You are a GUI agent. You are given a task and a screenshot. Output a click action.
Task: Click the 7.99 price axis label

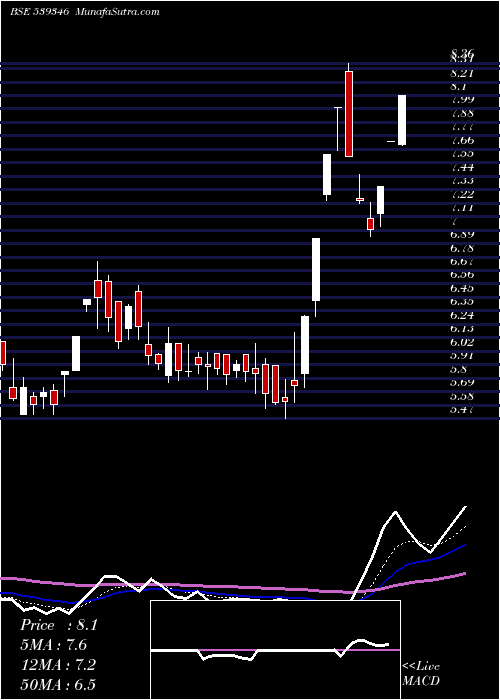tap(462, 100)
